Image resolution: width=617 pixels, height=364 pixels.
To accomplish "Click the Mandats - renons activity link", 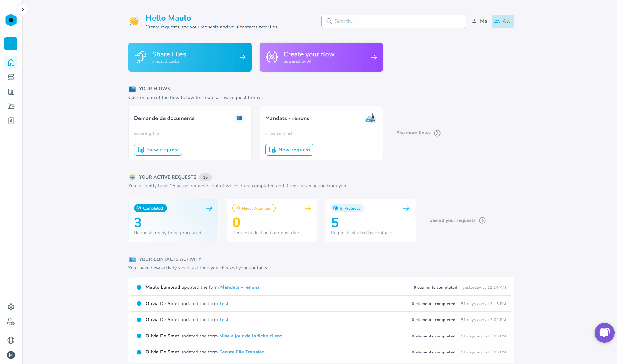I will click(x=240, y=287).
